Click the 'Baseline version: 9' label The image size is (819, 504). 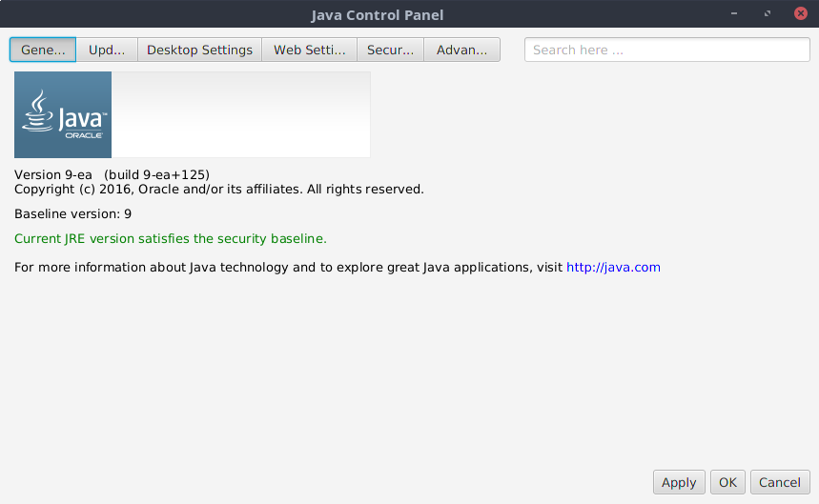tap(72, 214)
